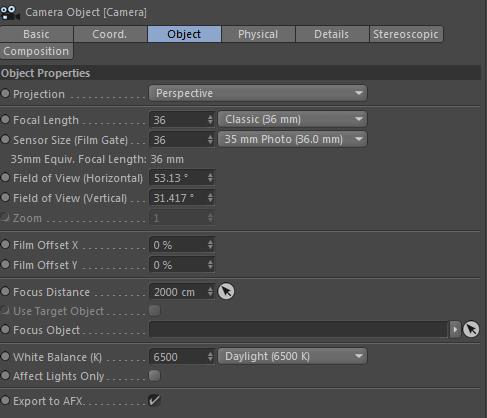Click the Focal Length animation dot
The width and height of the screenshot is (487, 418).
click(x=5, y=119)
